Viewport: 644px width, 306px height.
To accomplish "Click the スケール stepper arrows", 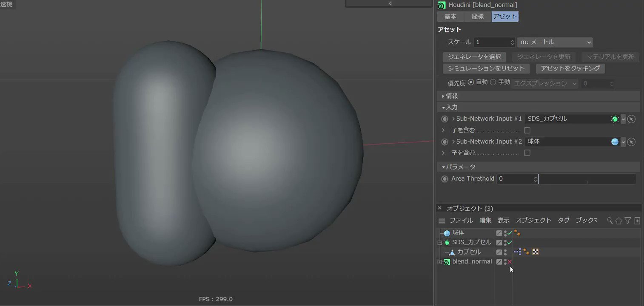I will point(513,42).
